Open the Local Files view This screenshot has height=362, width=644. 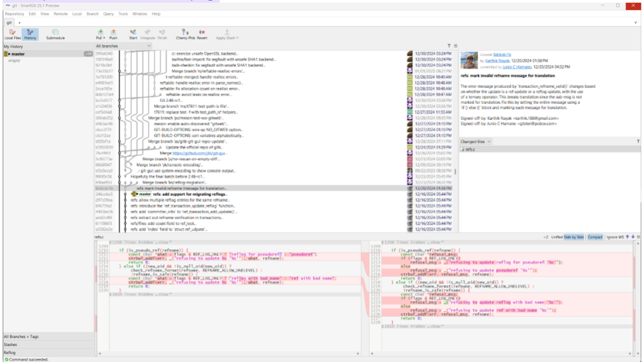(x=13, y=34)
